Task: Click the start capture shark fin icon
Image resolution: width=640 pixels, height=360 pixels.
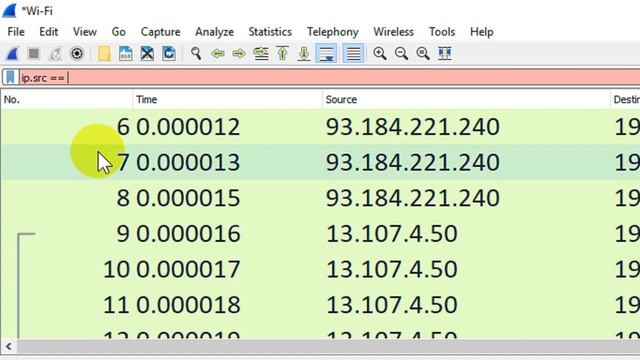Action: [x=12, y=53]
